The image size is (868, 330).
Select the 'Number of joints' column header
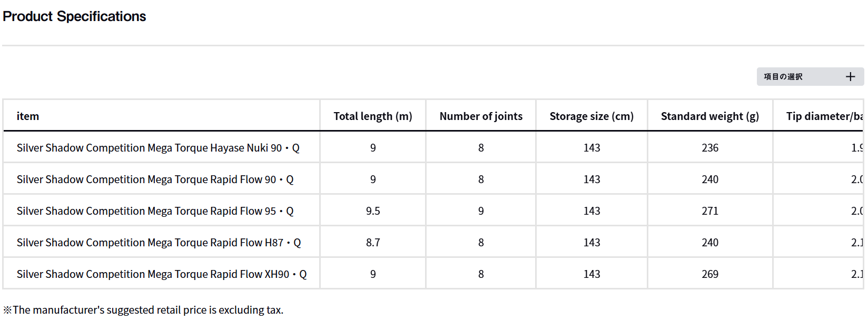481,116
